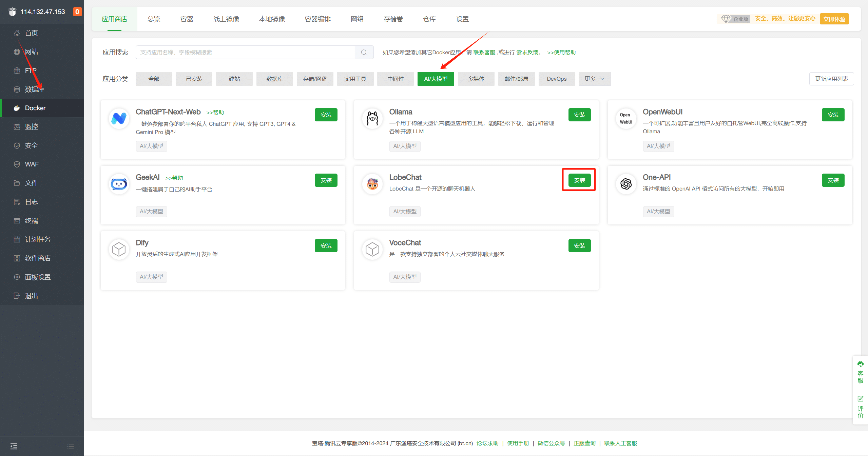Open the floating 客服 customer service icon
This screenshot has height=456, width=868.
(860, 364)
